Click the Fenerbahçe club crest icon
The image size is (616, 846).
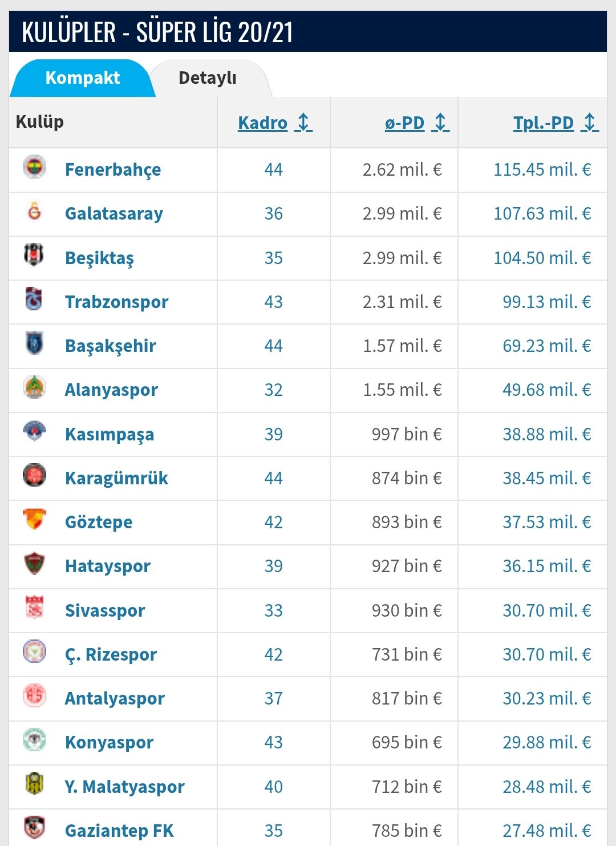[34, 167]
